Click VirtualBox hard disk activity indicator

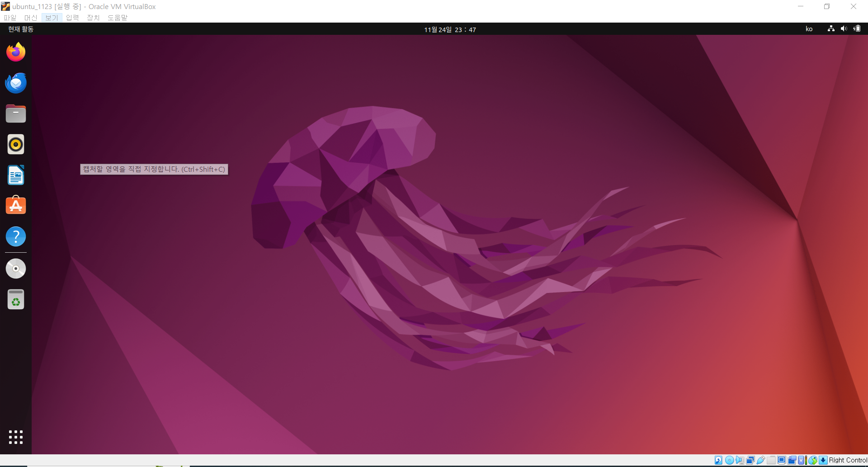[718, 460]
